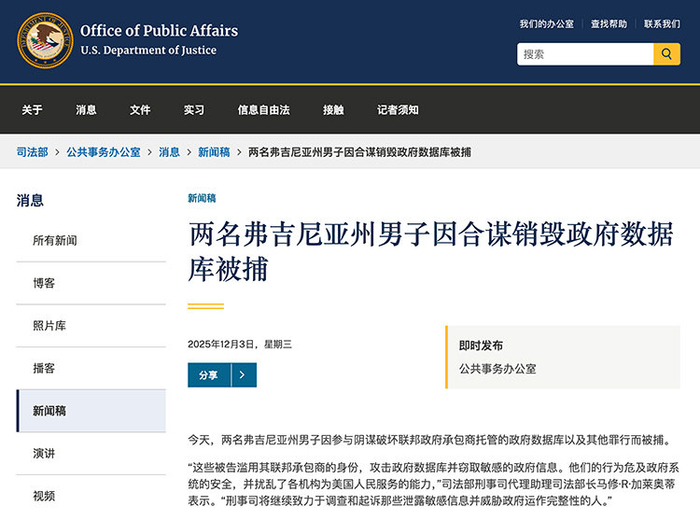Select 所有新闻 in the sidebar

pos(55,241)
